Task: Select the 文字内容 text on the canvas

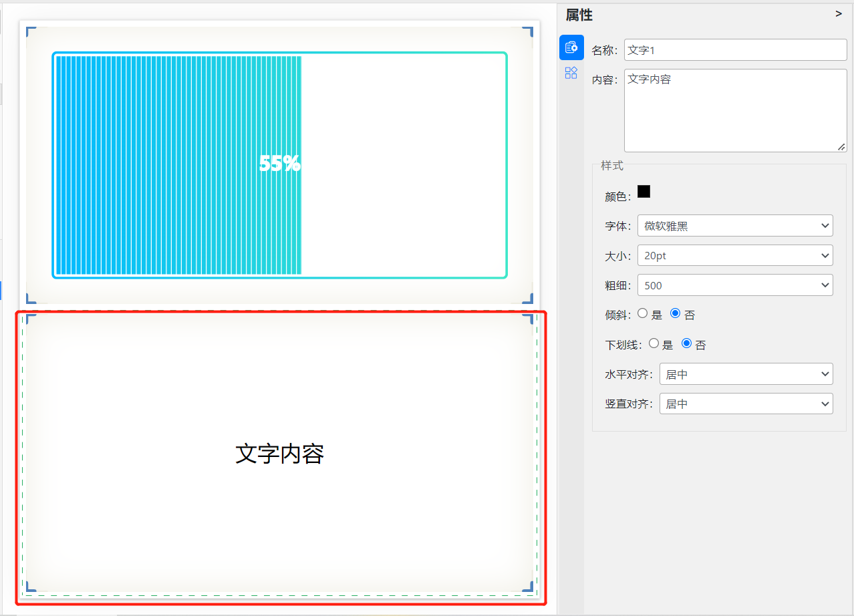Action: point(279,454)
